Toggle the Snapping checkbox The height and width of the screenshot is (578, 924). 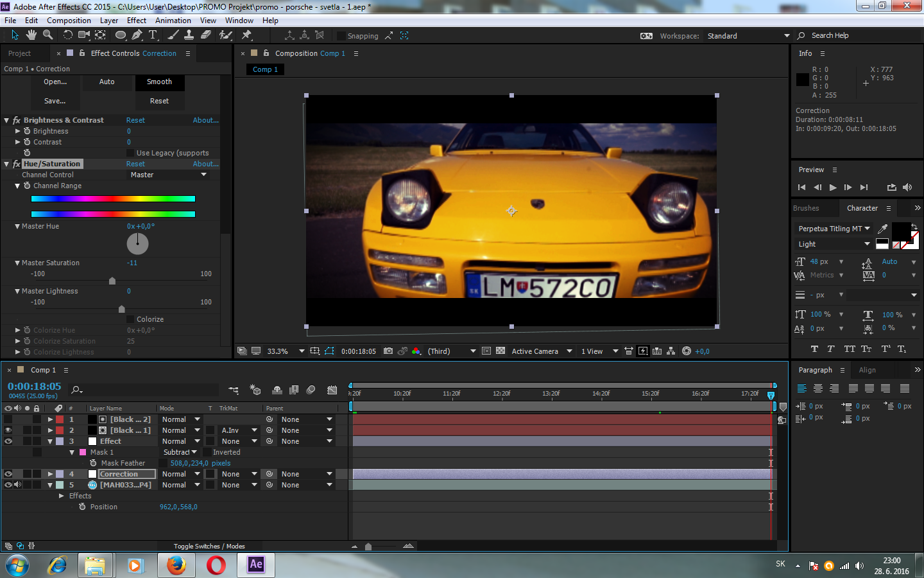click(341, 36)
